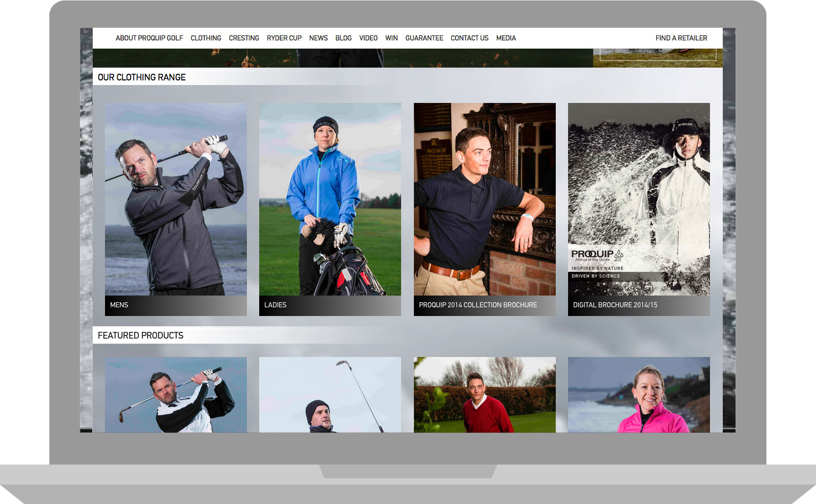Image resolution: width=816 pixels, height=504 pixels.
Task: Open the ProQuip 2014 Collection Brochure image
Action: coord(485,199)
